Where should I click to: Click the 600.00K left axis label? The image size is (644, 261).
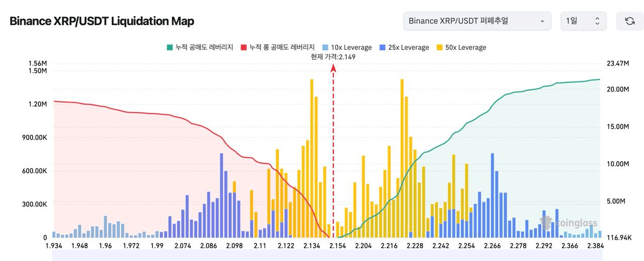tap(35, 171)
